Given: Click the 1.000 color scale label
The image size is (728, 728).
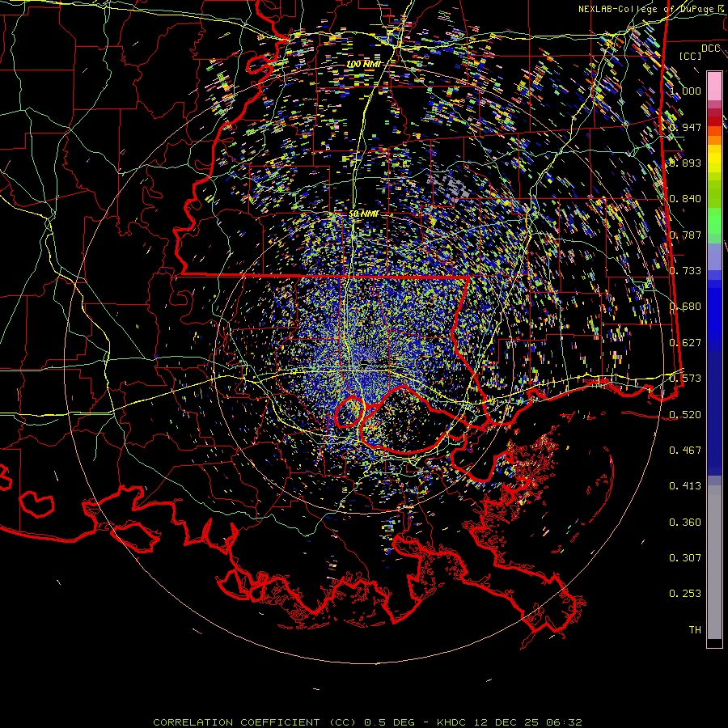Looking at the screenshot, I should click(685, 91).
